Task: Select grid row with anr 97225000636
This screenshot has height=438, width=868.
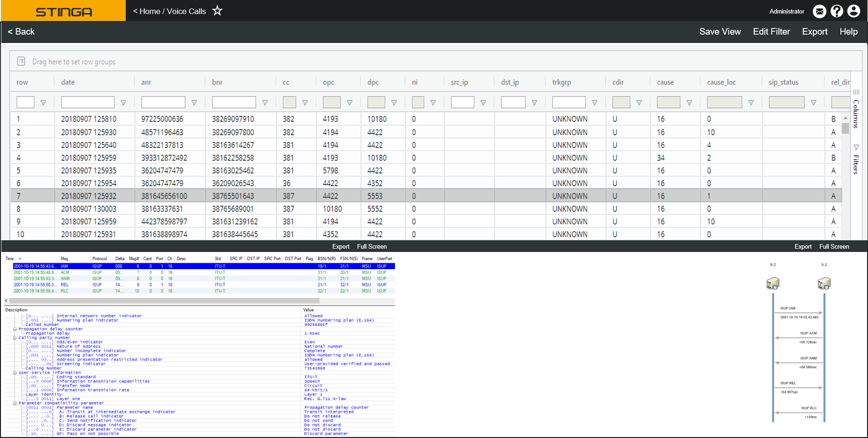Action: pos(426,119)
